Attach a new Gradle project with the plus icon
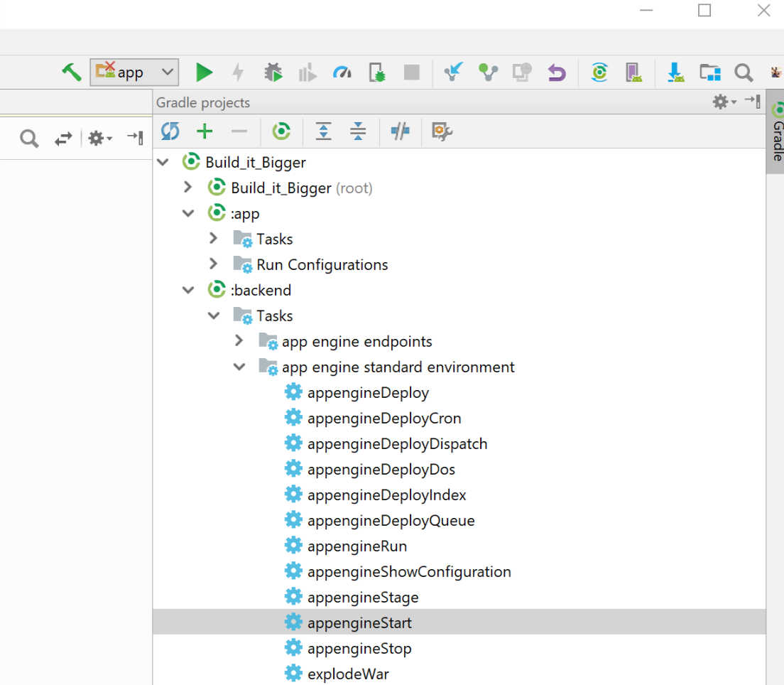 204,131
